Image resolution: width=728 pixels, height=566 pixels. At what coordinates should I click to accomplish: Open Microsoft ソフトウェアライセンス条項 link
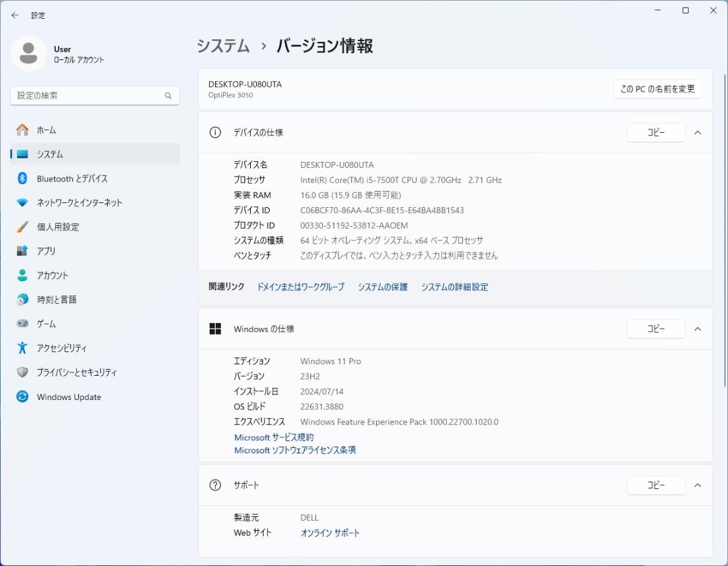[295, 450]
